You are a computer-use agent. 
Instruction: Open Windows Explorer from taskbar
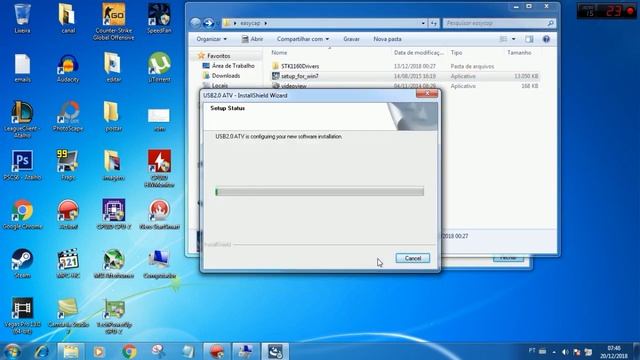point(71,351)
